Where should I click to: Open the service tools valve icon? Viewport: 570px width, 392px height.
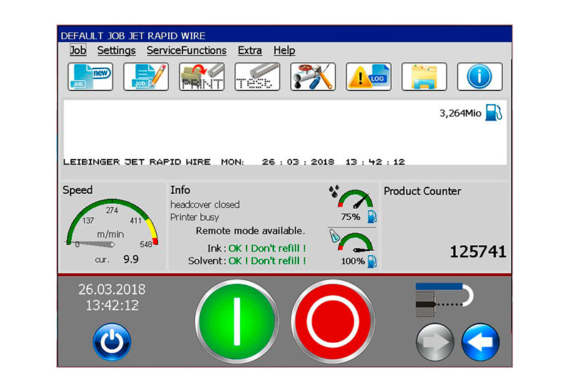[x=313, y=77]
